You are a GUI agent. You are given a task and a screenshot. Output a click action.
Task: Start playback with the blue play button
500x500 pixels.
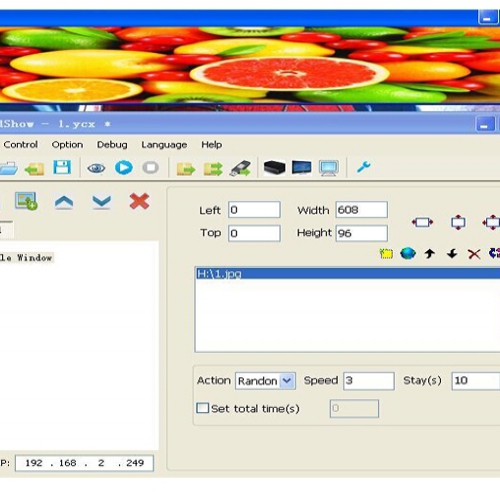coord(124,167)
